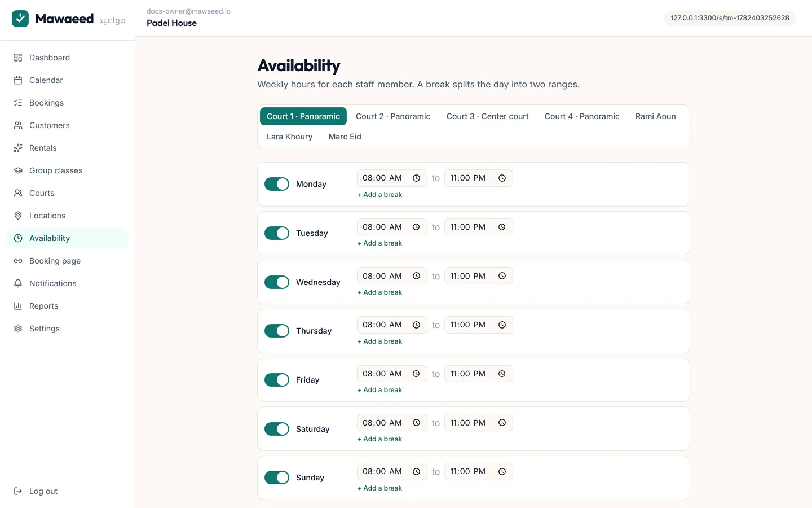The image size is (812, 508).
Task: Toggle Tuesday availability switch
Action: pos(277,233)
